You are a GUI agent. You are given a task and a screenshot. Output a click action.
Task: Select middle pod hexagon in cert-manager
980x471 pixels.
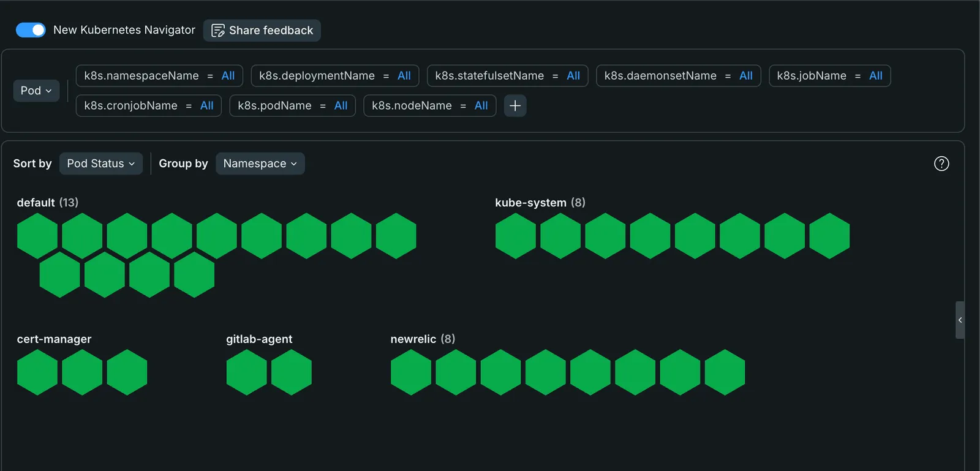pos(82,372)
